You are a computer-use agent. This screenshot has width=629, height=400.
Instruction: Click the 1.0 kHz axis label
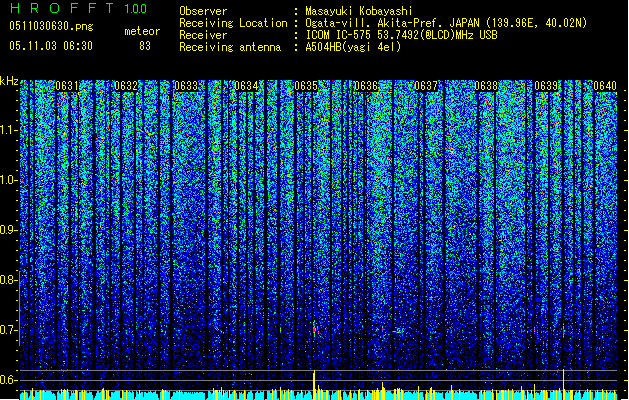pos(9,180)
